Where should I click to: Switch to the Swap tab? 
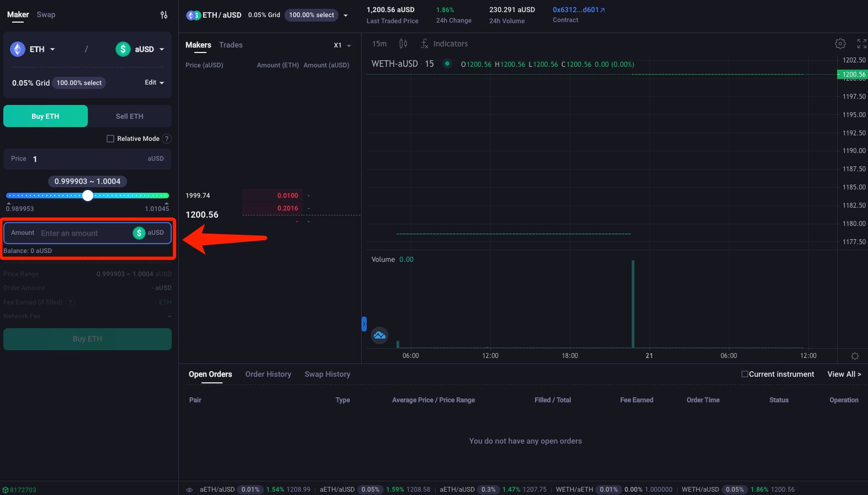click(x=46, y=14)
